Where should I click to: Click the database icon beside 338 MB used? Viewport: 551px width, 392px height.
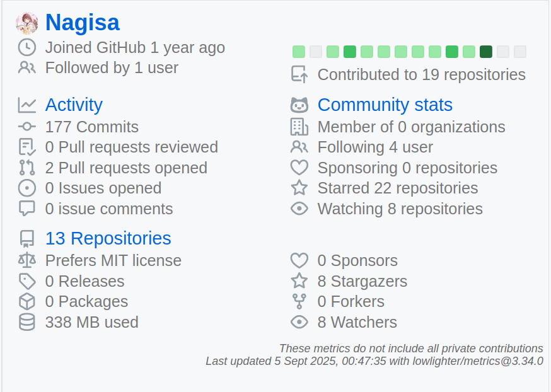27,322
